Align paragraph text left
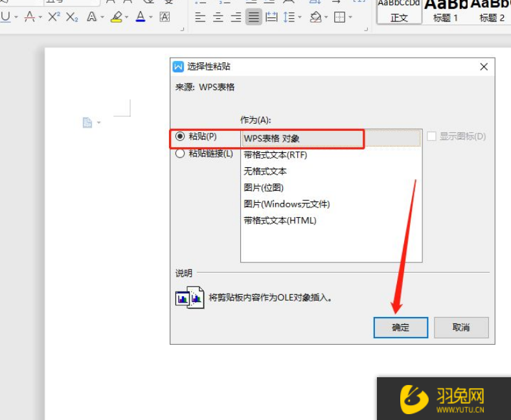The width and height of the screenshot is (511, 420). [x=200, y=17]
